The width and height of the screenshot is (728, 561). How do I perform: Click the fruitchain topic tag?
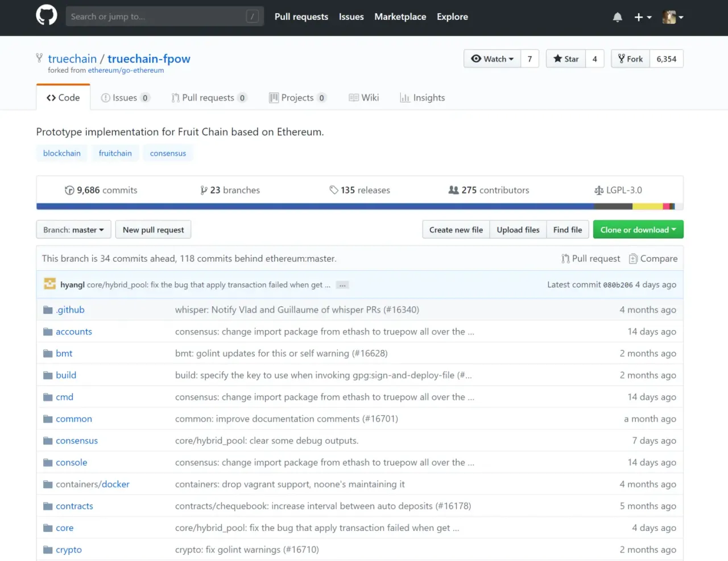pos(115,153)
